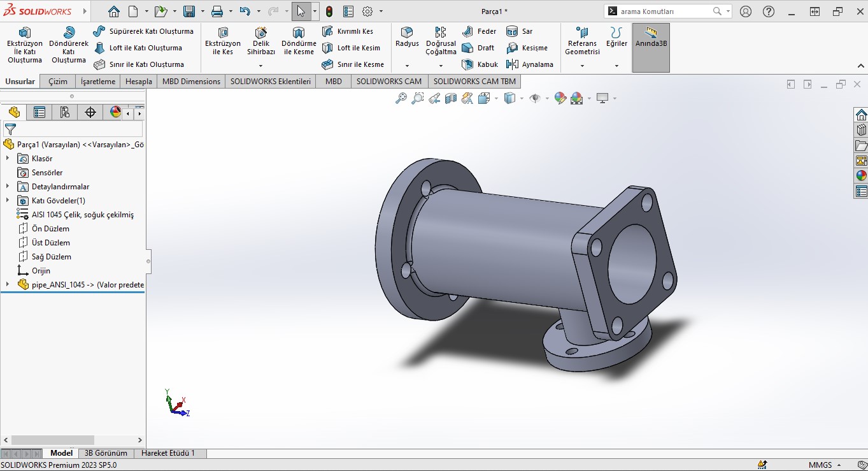868x471 pixels.
Task: Click Loft ile Katı Oluşturma
Action: pos(138,48)
